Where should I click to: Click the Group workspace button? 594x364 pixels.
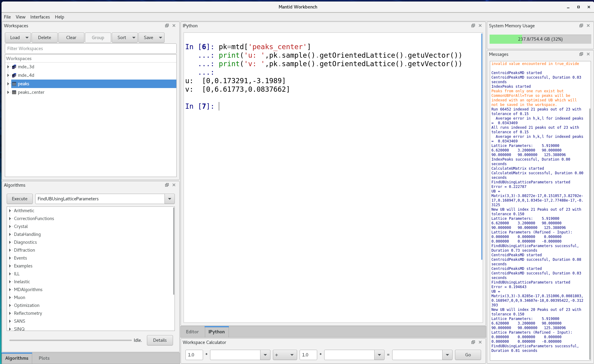click(x=98, y=37)
